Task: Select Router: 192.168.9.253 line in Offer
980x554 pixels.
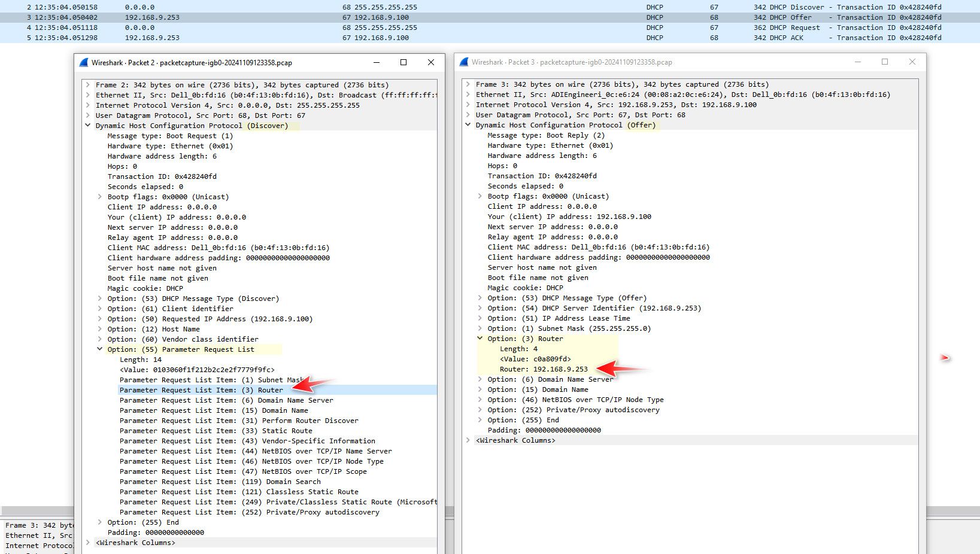Action: pos(544,369)
